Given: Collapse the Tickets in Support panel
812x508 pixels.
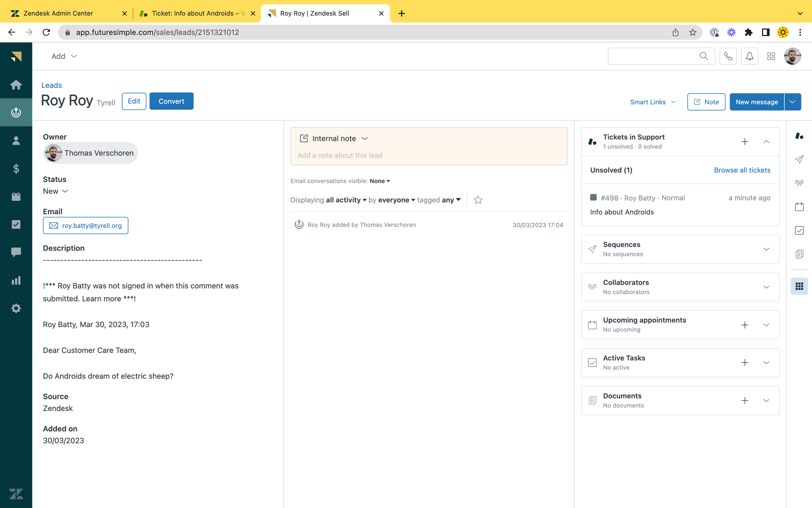Looking at the screenshot, I should pyautogui.click(x=766, y=142).
